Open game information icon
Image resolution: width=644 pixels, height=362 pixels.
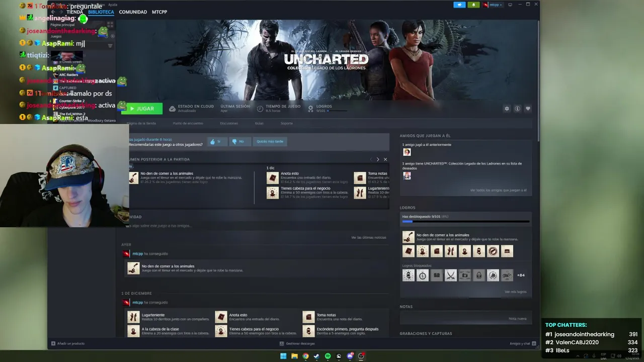(517, 109)
